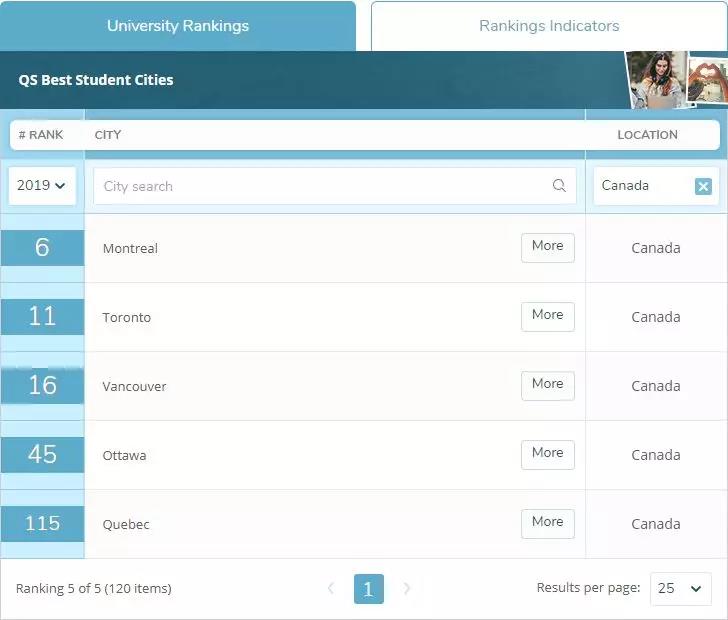The width and height of the screenshot is (728, 620).
Task: Click the City search input field
Action: click(x=334, y=186)
